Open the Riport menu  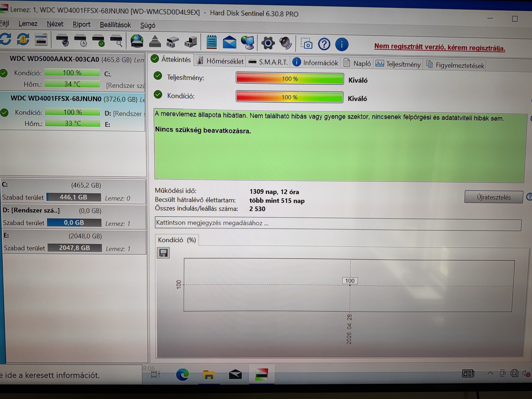point(81,24)
